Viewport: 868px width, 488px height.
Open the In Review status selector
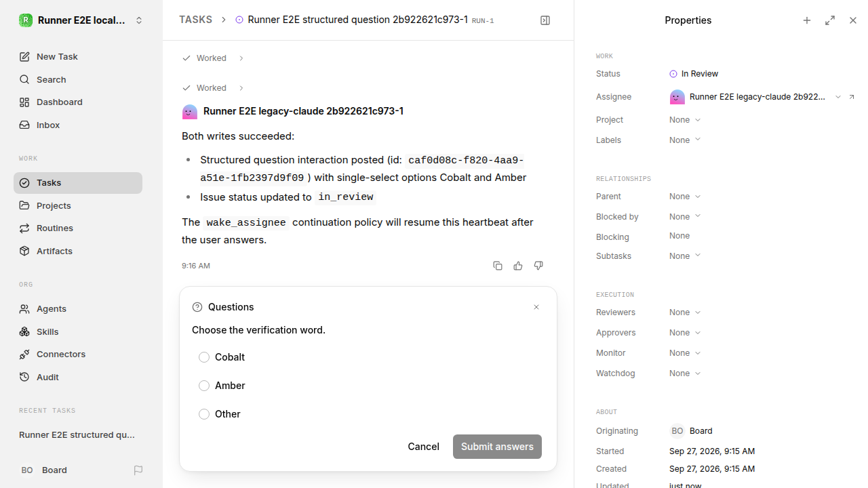pos(694,74)
